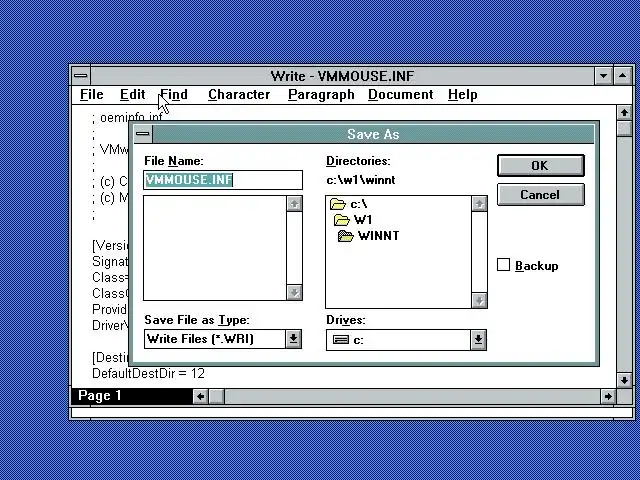Open Write window control menu box
Image resolution: width=640 pixels, height=480 pixels.
pos(81,76)
